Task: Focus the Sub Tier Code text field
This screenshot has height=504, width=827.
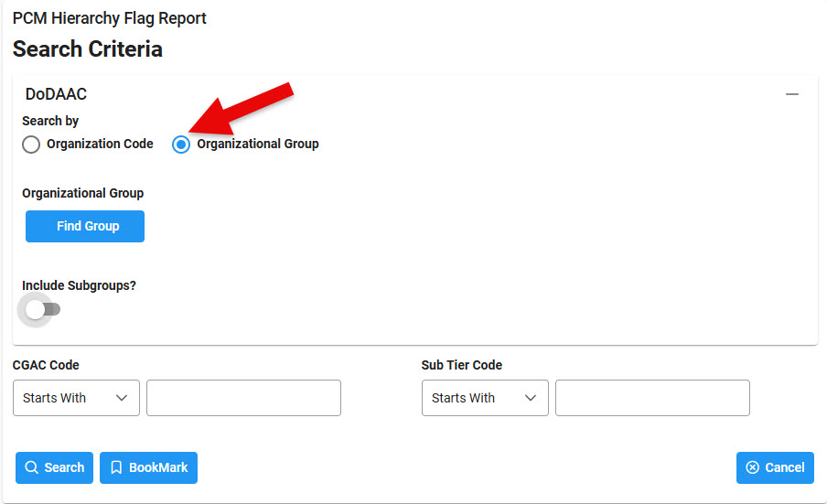Action: 652,398
